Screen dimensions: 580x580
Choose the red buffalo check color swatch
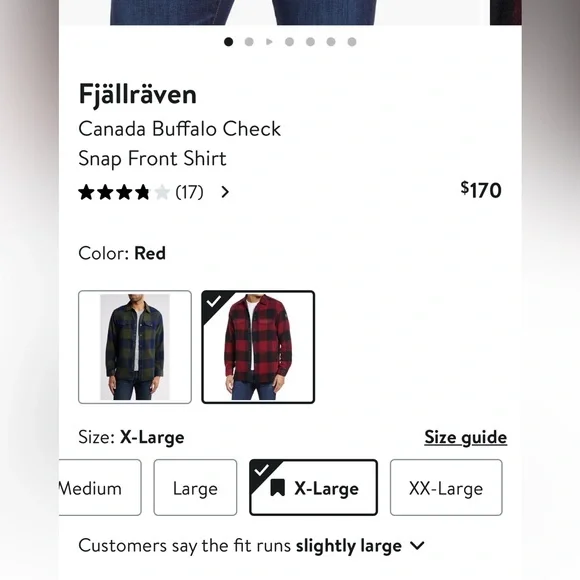(258, 347)
